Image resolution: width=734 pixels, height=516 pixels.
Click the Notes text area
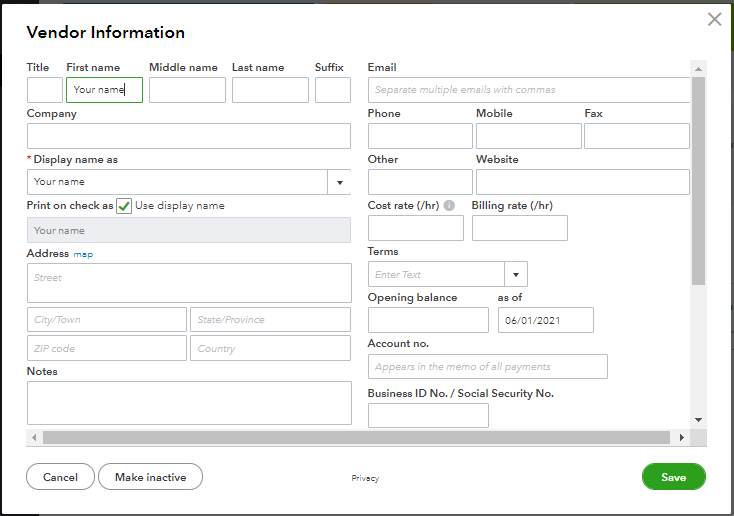point(189,402)
